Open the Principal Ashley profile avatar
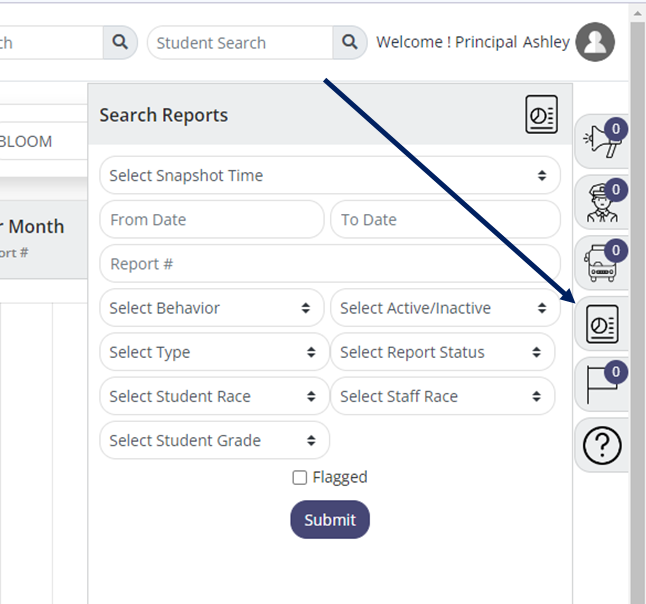This screenshot has height=604, width=646. 595,42
